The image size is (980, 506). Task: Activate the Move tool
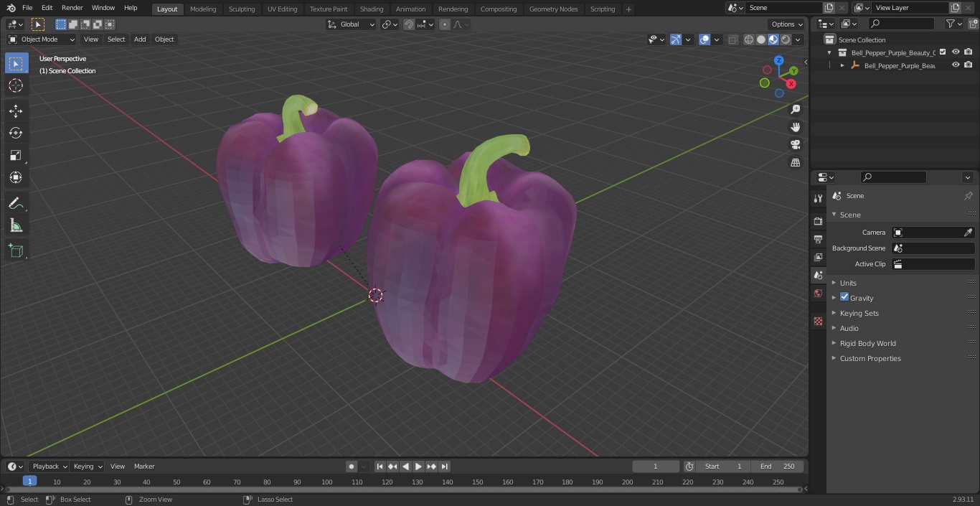[x=16, y=111]
